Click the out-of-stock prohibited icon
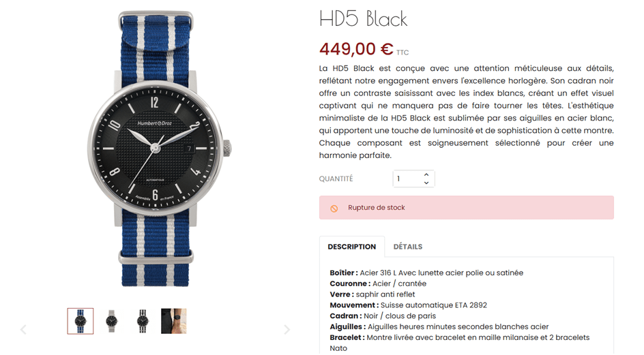This screenshot has height=355, width=644. [334, 209]
